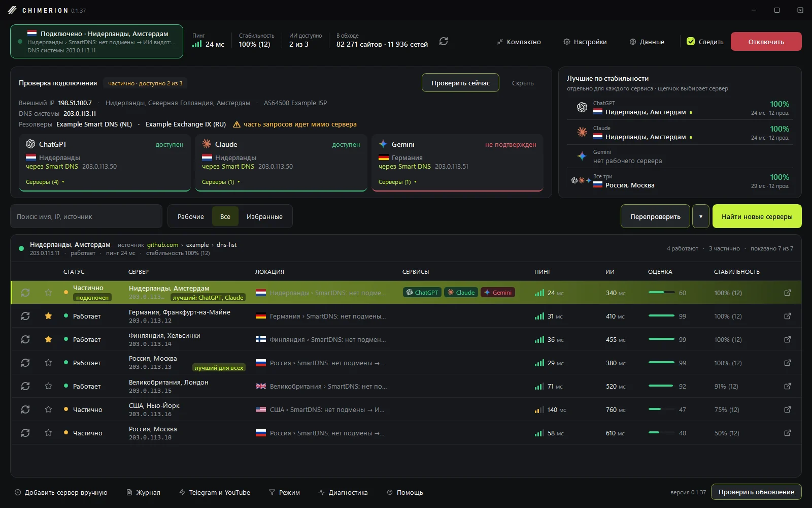Screen dimensions: 812x508
Task: Favorite the Russia 203.0.113.13 server
Action: 48,363
